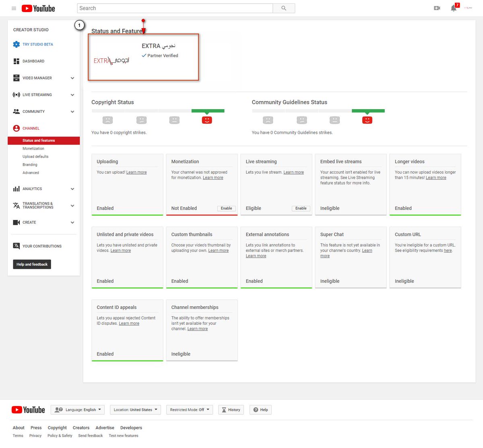This screenshot has height=448, width=483.
Task: Click the Create camera icon
Action: (x=17, y=222)
